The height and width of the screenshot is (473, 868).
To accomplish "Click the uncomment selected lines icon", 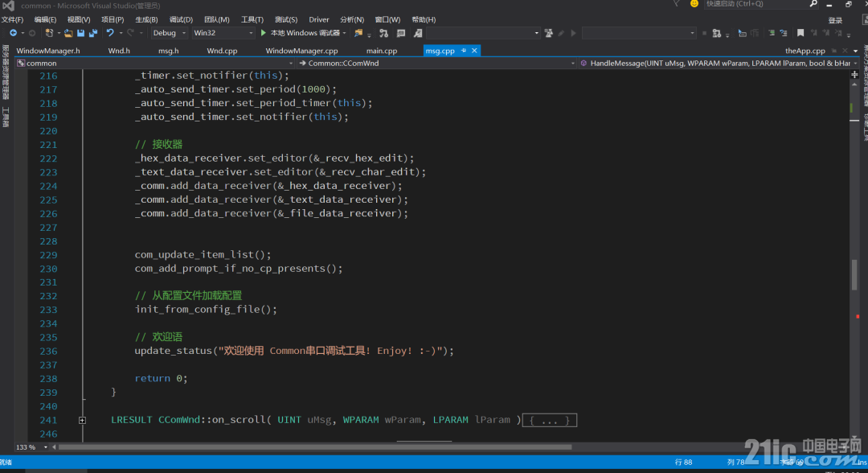I will coord(784,33).
